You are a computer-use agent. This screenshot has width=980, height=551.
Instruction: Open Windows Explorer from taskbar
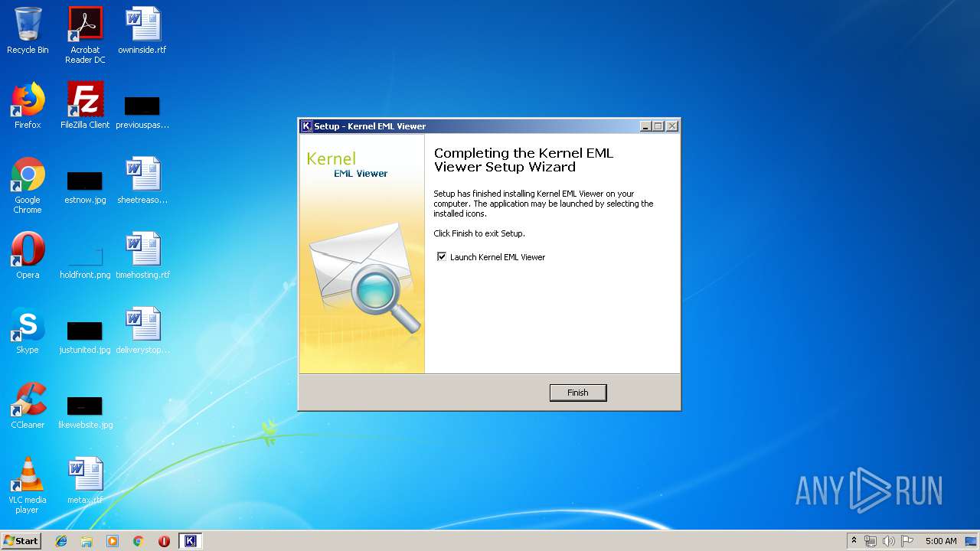pos(87,540)
